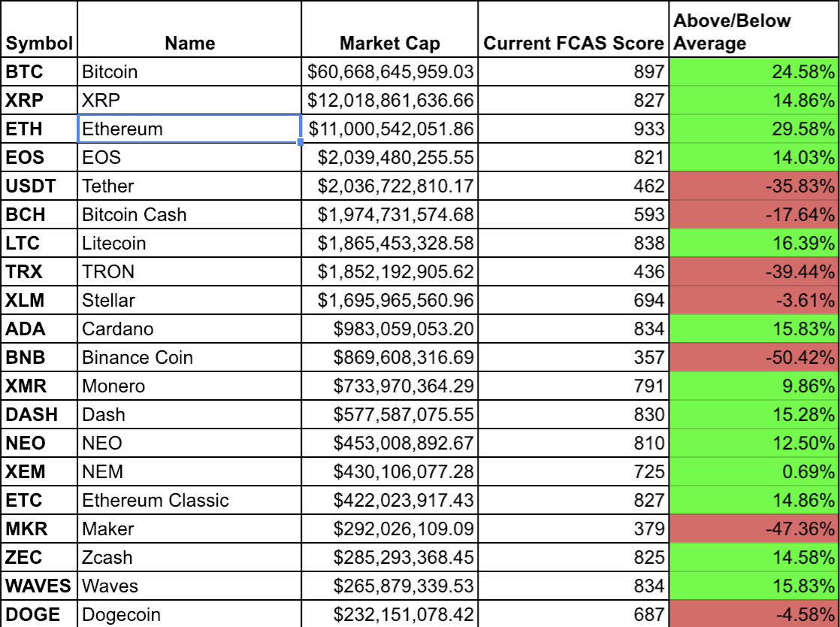Click the Binance Coin name cell
The height and width of the screenshot is (627, 840).
[189, 357]
